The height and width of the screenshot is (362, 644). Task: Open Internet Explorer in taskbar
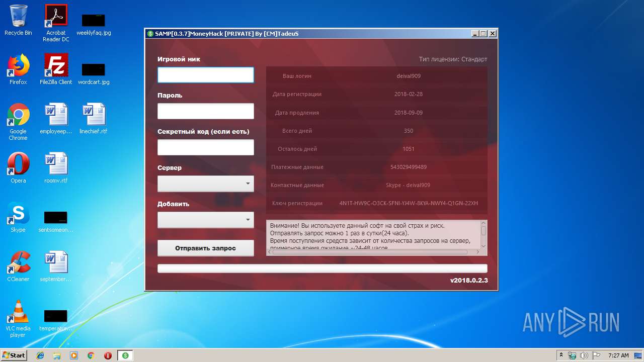coord(40,355)
